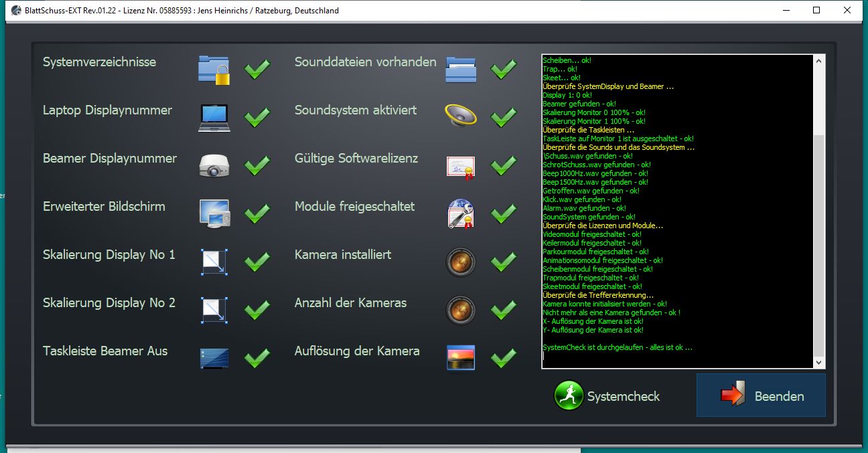
Task: Click the scrollbar thumb in log panel
Action: pos(818,244)
